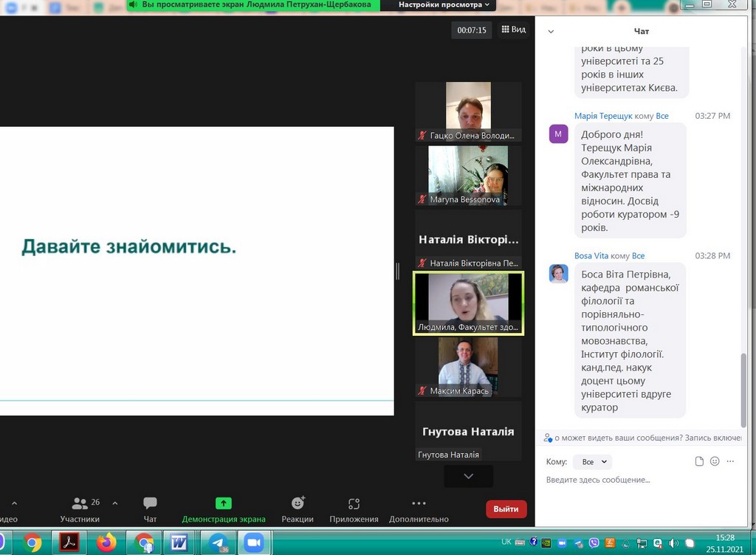Show more video thumbnails with down arrow
Screen dimensions: 756x555
click(x=468, y=476)
